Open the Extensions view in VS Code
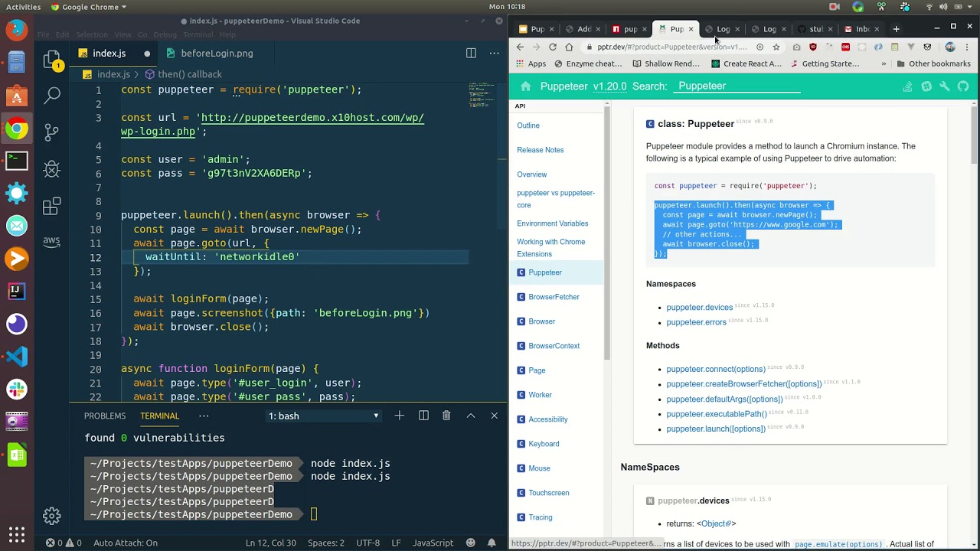The image size is (980, 551). click(52, 205)
